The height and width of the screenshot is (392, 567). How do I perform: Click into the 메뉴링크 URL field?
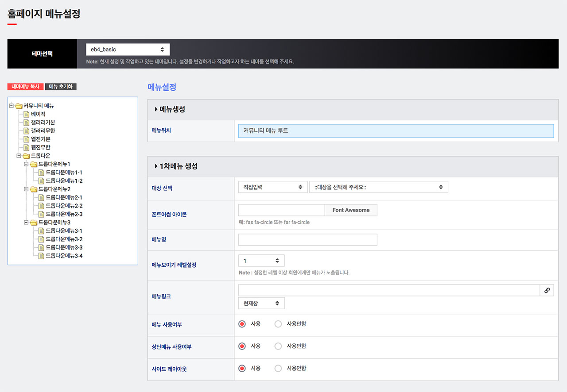tap(389, 290)
